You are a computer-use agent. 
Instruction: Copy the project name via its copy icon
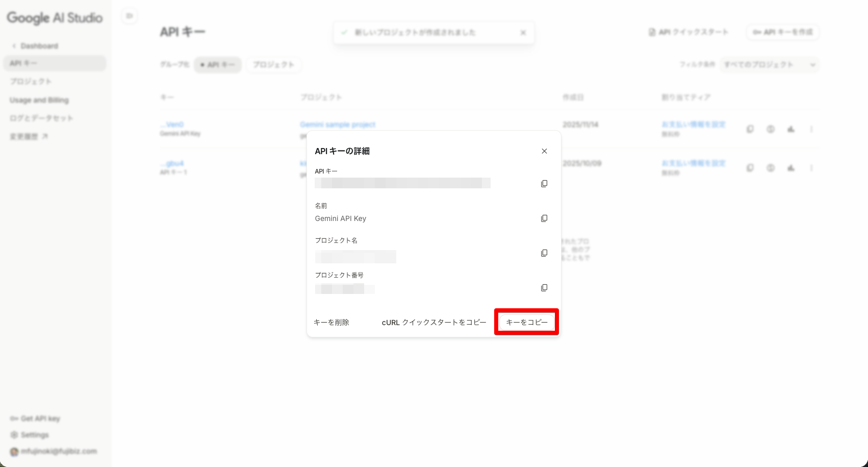pyautogui.click(x=544, y=253)
